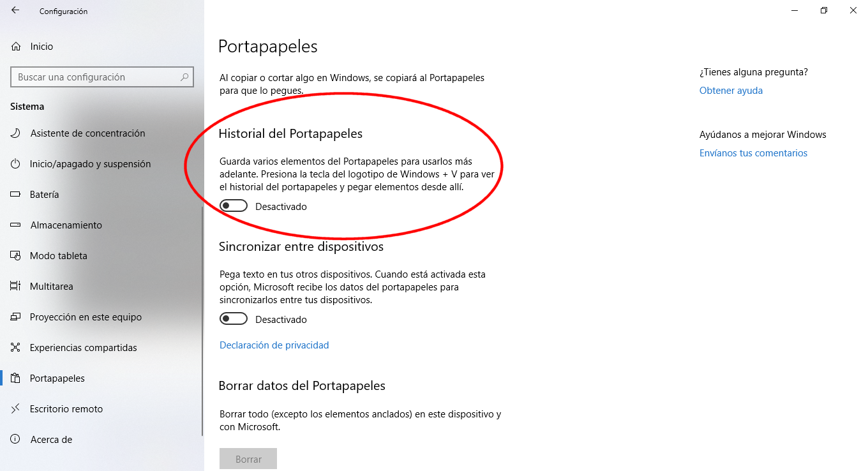868x471 pixels.
Task: Open the Experiencias compartidas icon
Action: [16, 348]
